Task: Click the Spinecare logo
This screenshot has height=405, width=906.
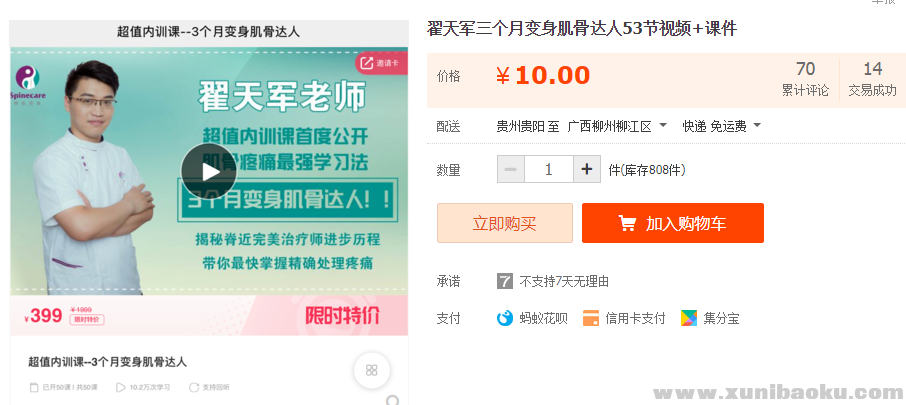Action: pyautogui.click(x=26, y=79)
